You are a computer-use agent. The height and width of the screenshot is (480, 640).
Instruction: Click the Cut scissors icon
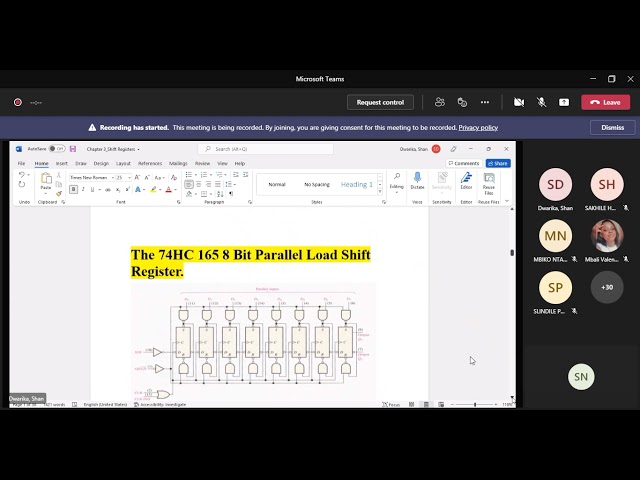pyautogui.click(x=59, y=175)
